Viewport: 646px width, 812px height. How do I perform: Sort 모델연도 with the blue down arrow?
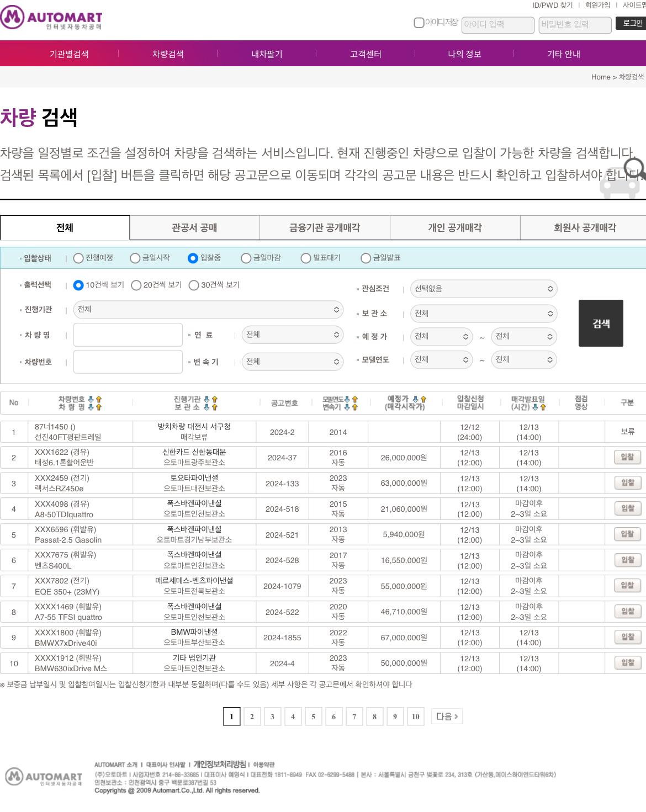(x=347, y=399)
